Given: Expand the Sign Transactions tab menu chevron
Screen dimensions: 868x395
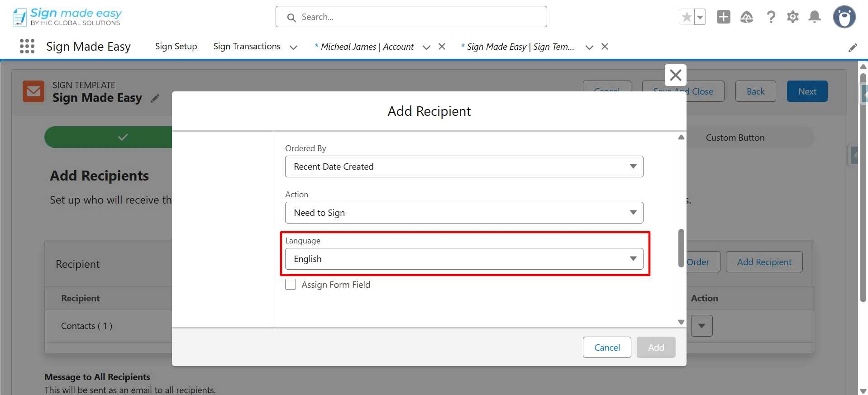Looking at the screenshot, I should coord(293,47).
